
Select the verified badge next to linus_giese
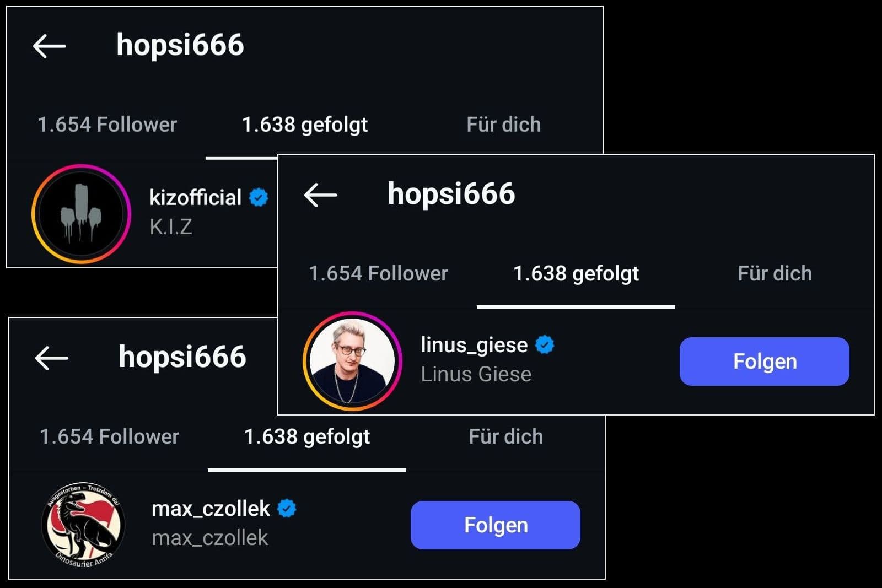(x=544, y=344)
